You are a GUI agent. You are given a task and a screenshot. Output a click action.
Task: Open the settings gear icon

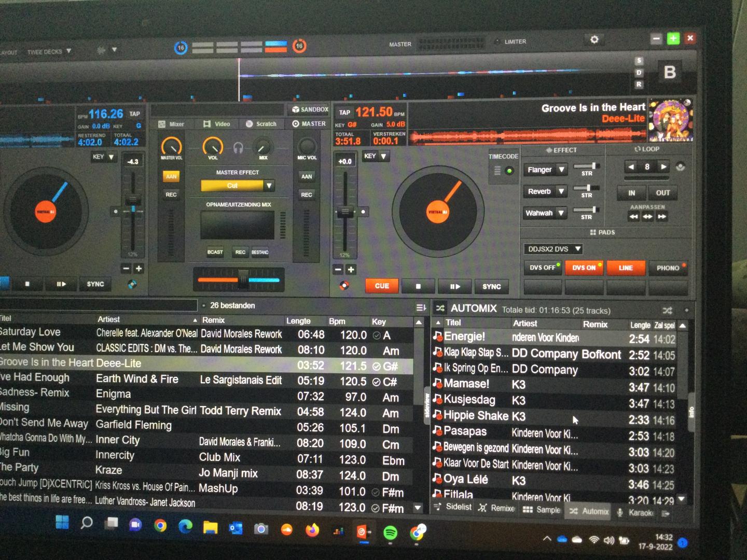click(x=594, y=39)
